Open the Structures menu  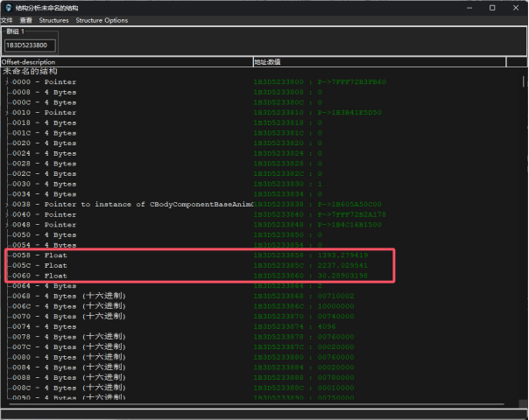53,20
